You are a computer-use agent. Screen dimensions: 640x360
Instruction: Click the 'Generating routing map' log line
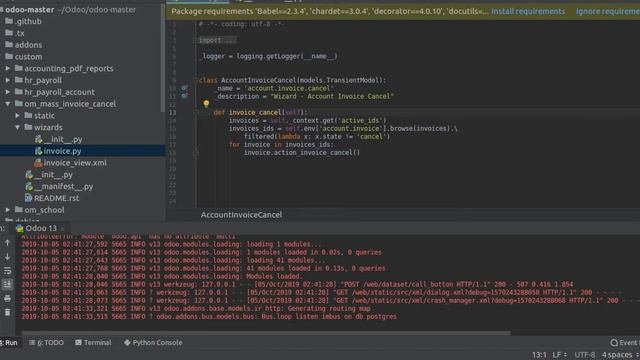point(196,309)
